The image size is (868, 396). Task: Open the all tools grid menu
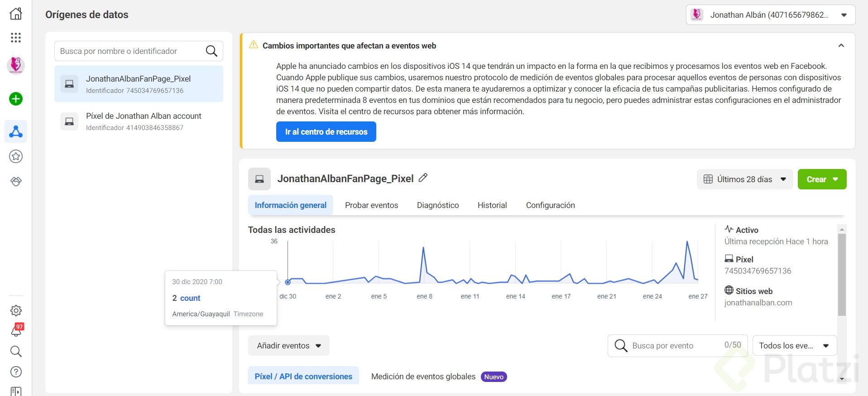coord(16,38)
